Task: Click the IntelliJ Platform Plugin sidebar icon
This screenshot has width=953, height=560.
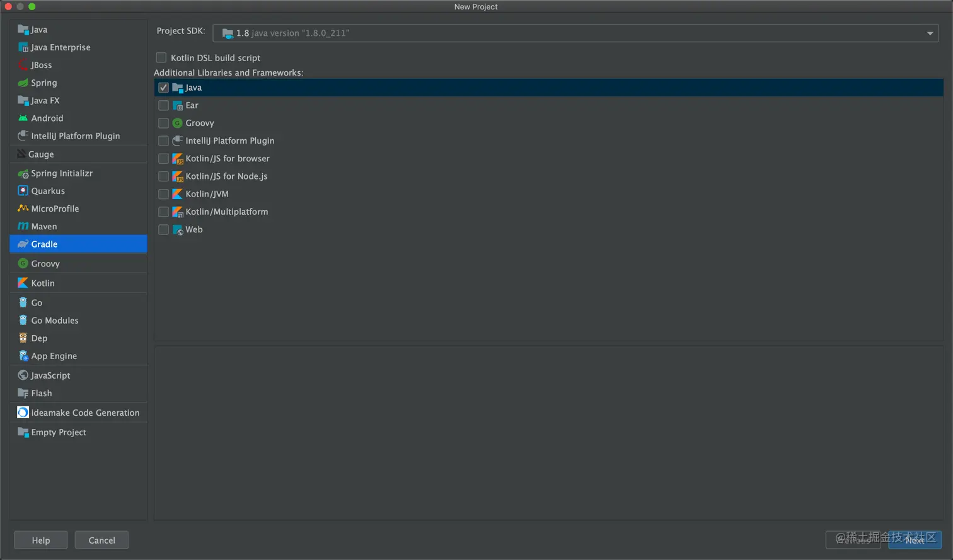Action: pyautogui.click(x=23, y=135)
